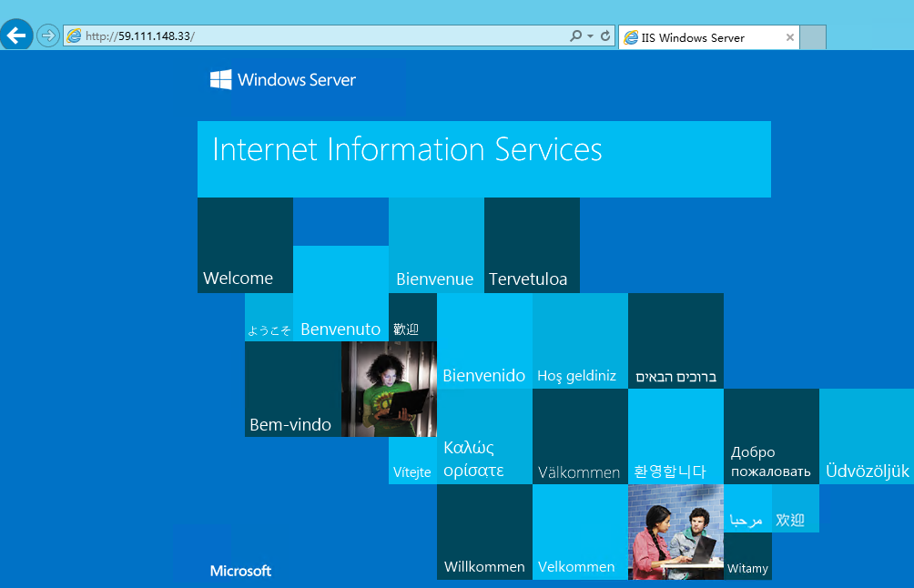The height and width of the screenshot is (588, 914).
Task: Click the Bienvenue tile
Action: [436, 245]
